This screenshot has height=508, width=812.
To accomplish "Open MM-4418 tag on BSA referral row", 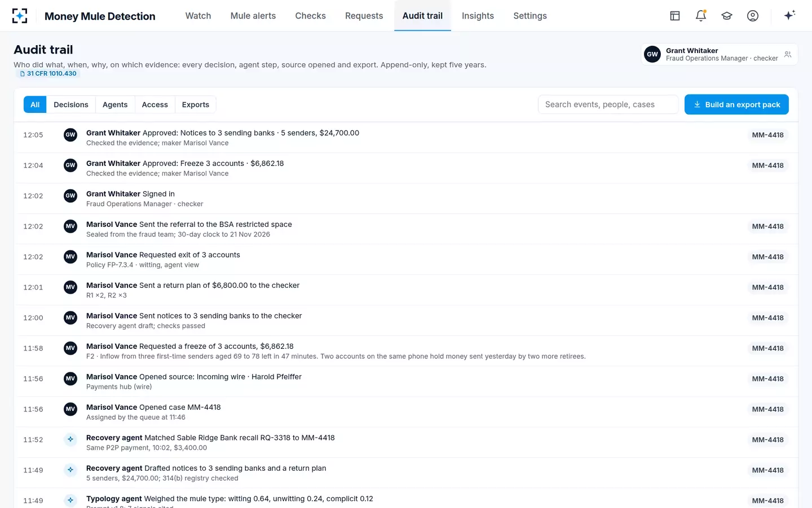I will tap(768, 226).
